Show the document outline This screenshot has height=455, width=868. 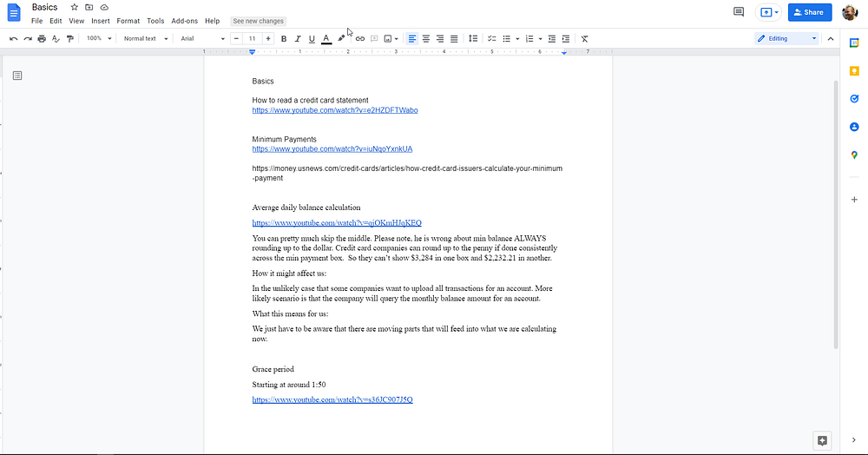coord(17,76)
